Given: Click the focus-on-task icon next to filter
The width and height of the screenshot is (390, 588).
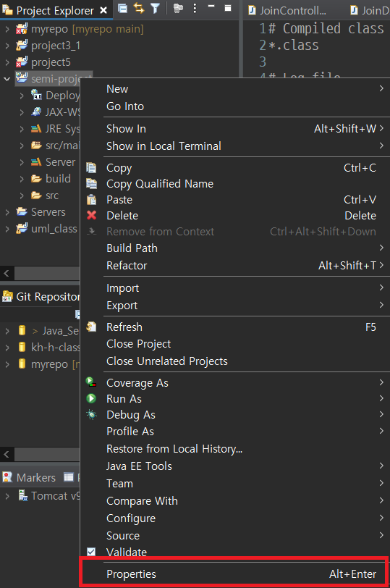Looking at the screenshot, I should pyautogui.click(x=178, y=8).
